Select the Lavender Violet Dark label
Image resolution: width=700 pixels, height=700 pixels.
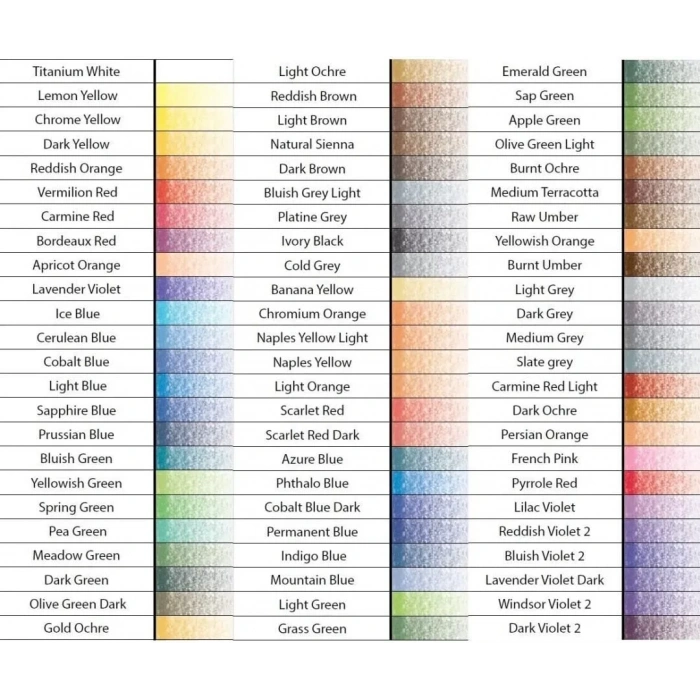[544, 580]
